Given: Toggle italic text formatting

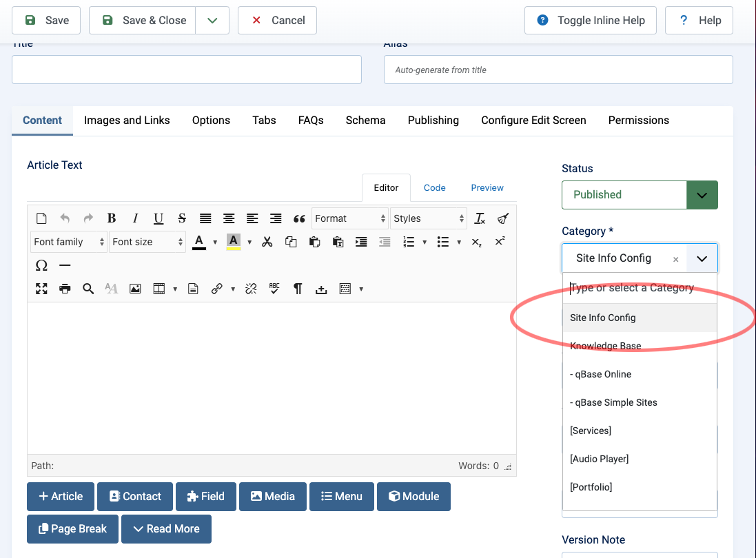Looking at the screenshot, I should tap(135, 218).
